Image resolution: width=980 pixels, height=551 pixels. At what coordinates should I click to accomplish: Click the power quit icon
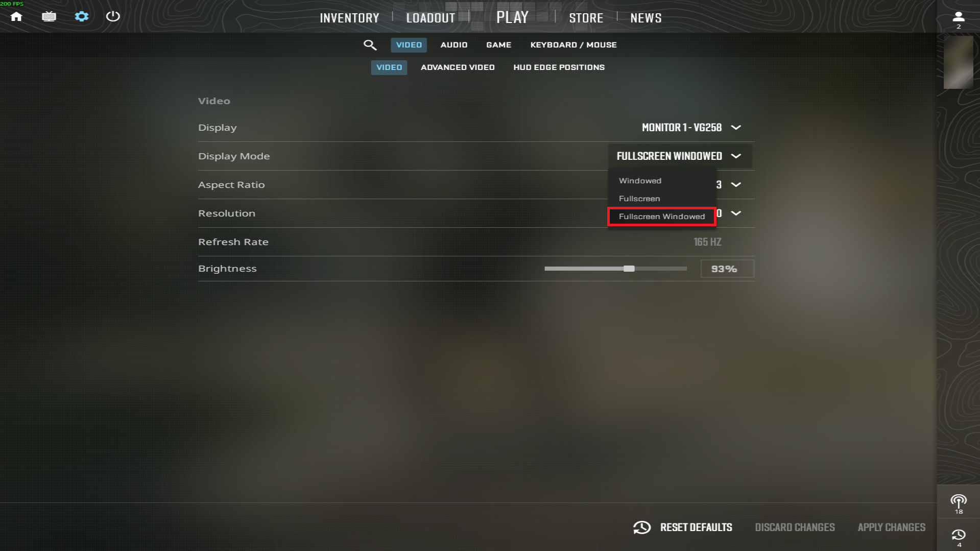point(113,16)
